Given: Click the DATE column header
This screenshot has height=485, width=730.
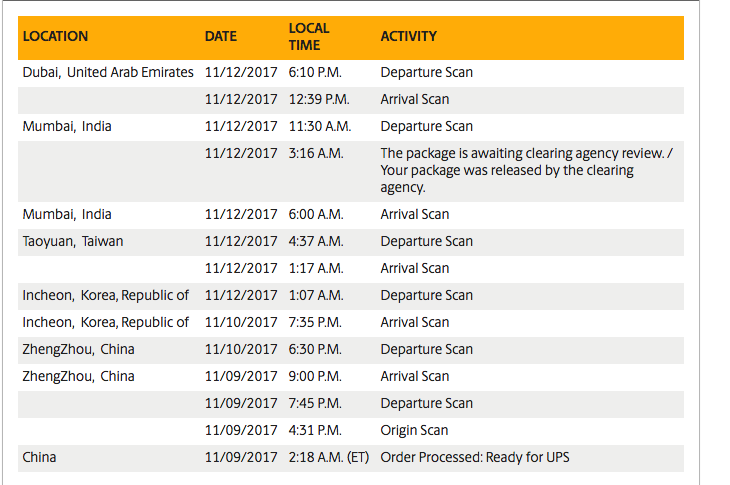Looking at the screenshot, I should [x=221, y=36].
